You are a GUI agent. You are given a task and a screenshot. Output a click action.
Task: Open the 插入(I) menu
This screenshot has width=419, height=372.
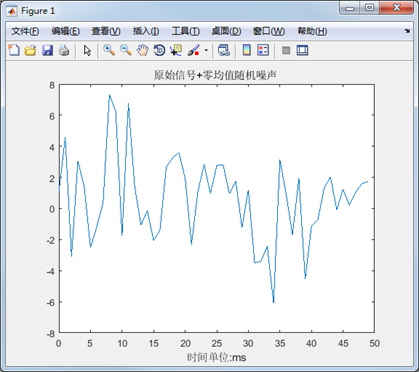[146, 31]
